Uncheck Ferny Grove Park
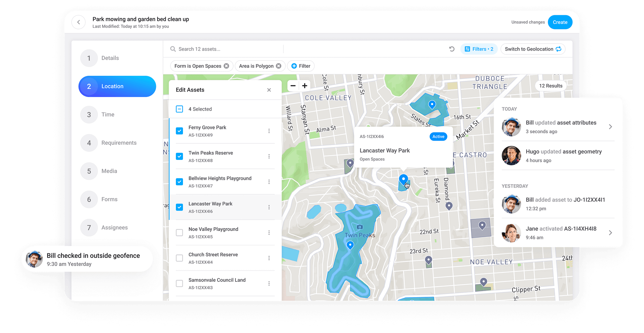The height and width of the screenshot is (333, 644). pyautogui.click(x=179, y=131)
